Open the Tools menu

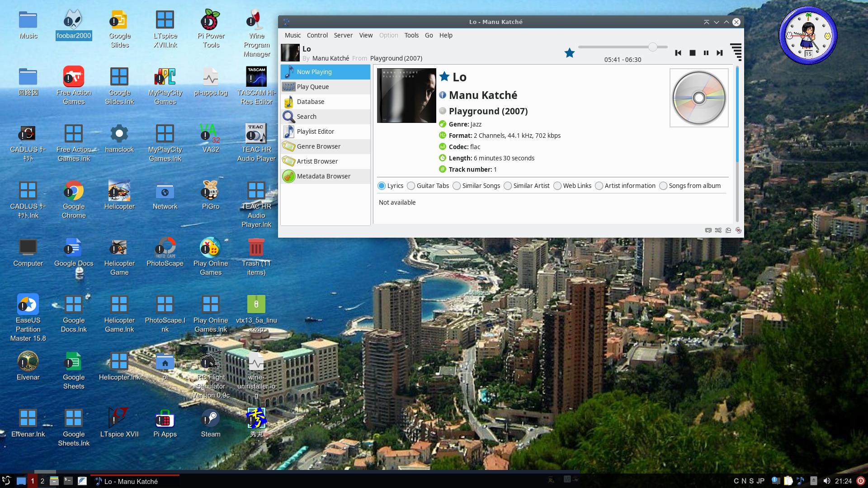click(x=411, y=35)
